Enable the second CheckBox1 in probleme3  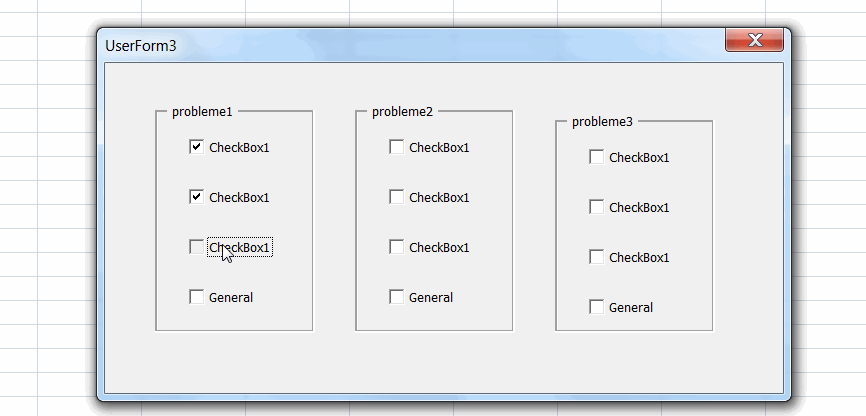596,207
